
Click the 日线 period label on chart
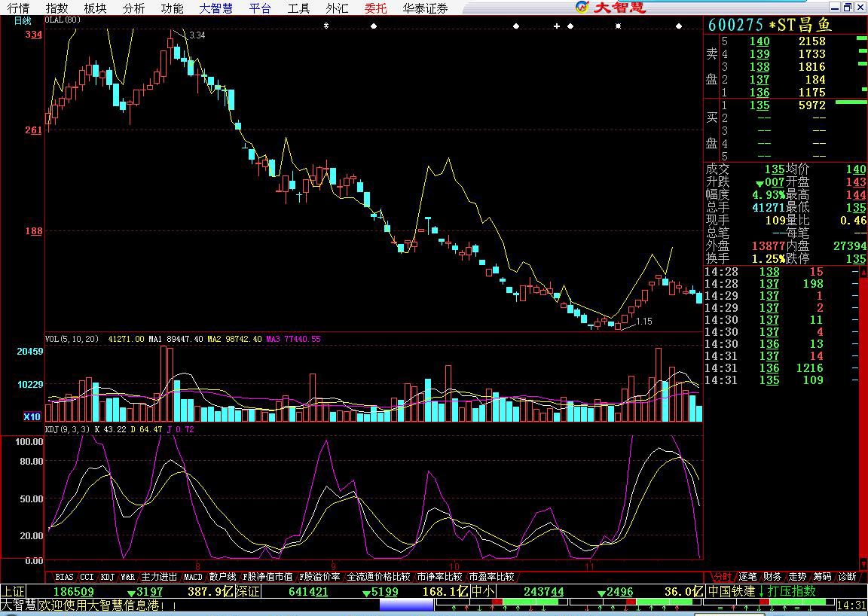(23, 20)
